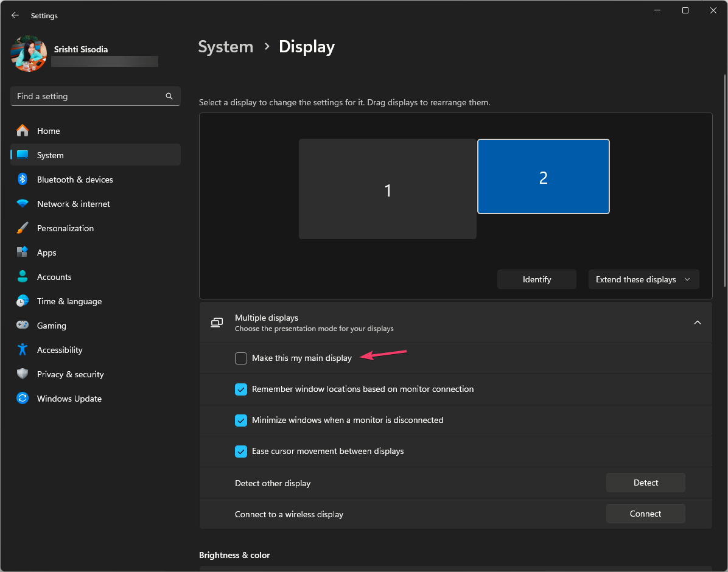Image resolution: width=728 pixels, height=572 pixels.
Task: Click the back arrow in Settings title bar
Action: tap(15, 15)
